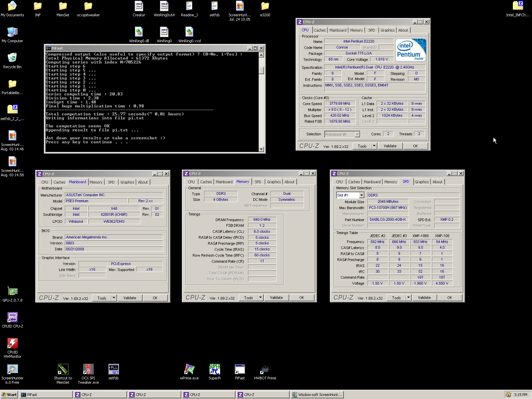The image size is (532, 399).
Task: Open Tools dropdown arrow in Memory window
Action: click(x=260, y=298)
